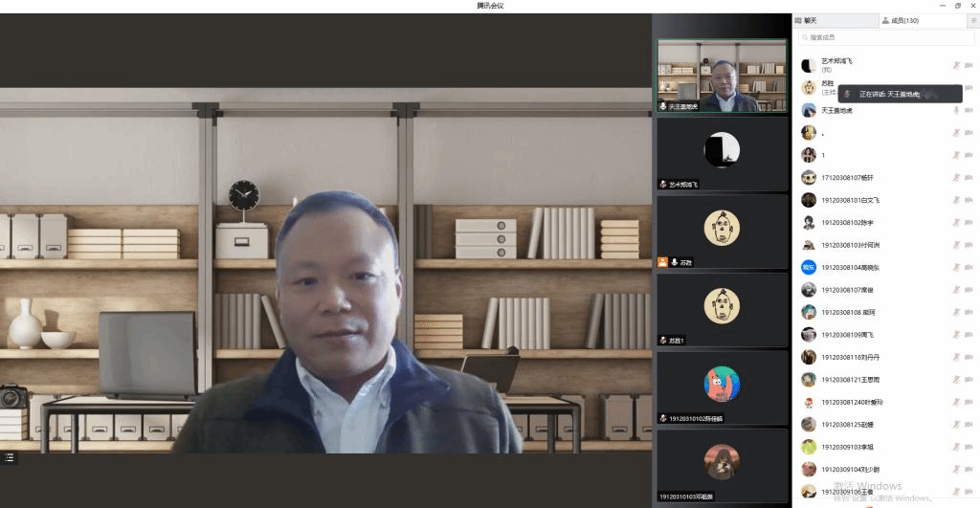Click 19120309103李旭 entry in member list
Screen dimensions: 980x508
(847, 447)
